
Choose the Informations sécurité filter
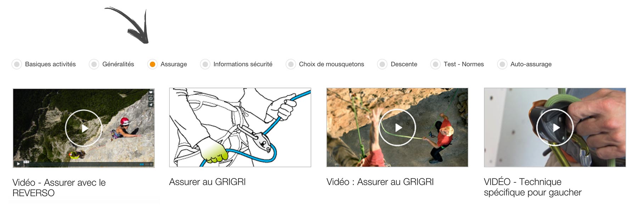(205, 64)
